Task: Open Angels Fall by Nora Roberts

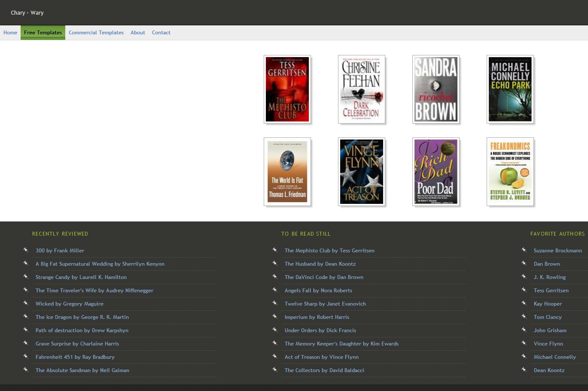Action: tap(318, 291)
